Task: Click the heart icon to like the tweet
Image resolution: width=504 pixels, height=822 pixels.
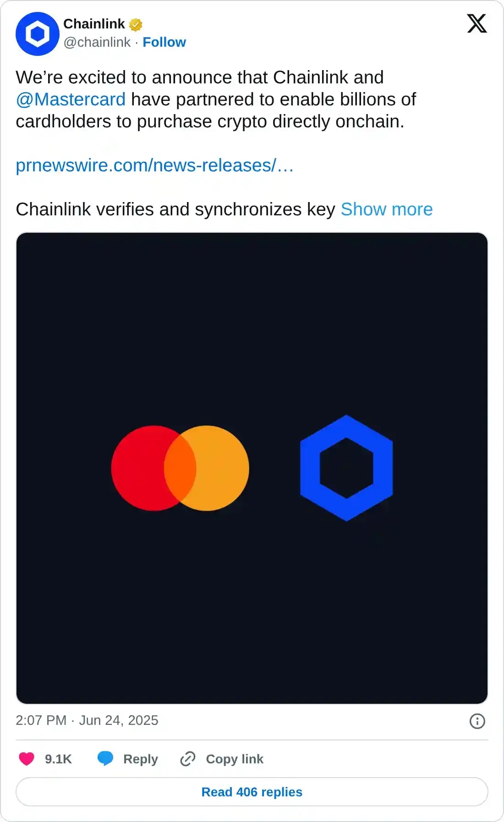Action: tap(27, 759)
